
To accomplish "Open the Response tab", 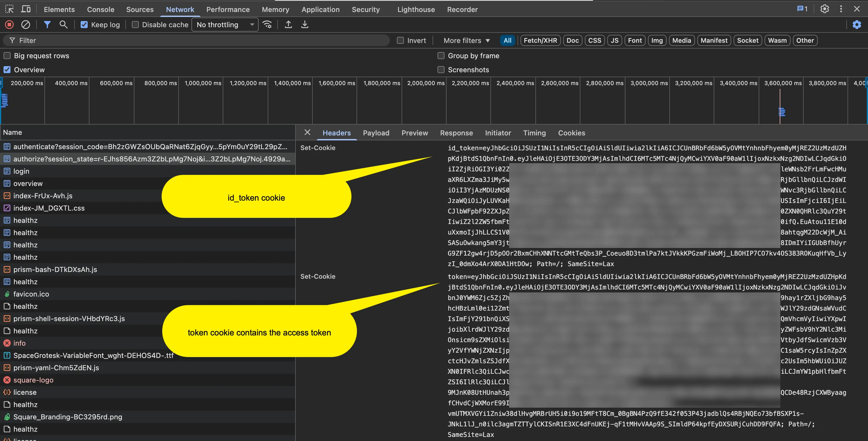I will coord(456,133).
